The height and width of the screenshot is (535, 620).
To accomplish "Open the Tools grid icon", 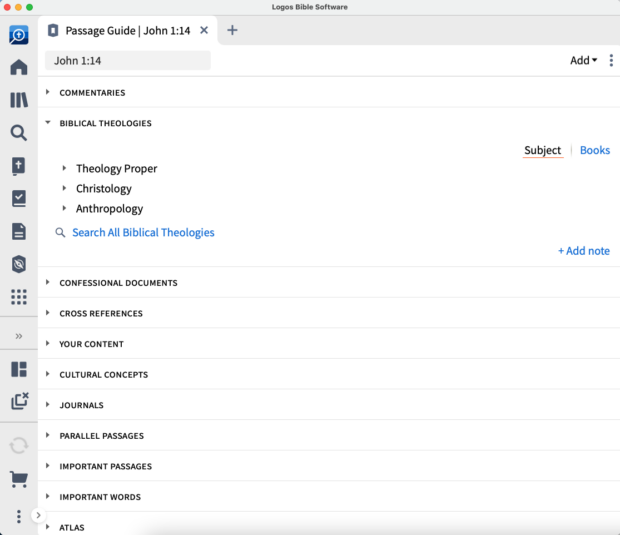I will [x=19, y=297].
